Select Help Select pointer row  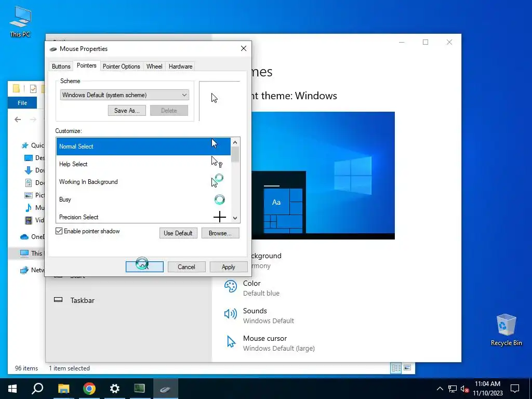[x=143, y=164]
